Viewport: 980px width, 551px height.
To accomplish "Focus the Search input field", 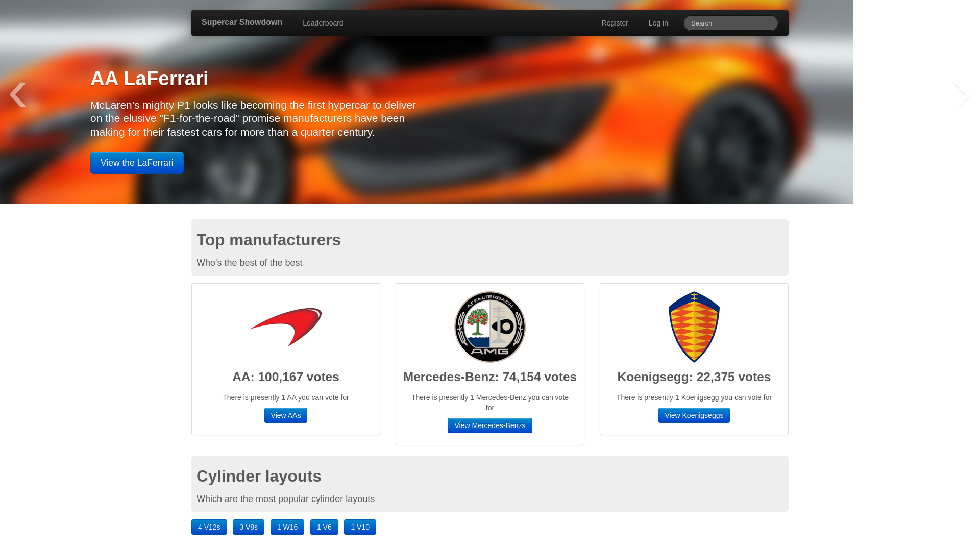I will click(x=730, y=23).
